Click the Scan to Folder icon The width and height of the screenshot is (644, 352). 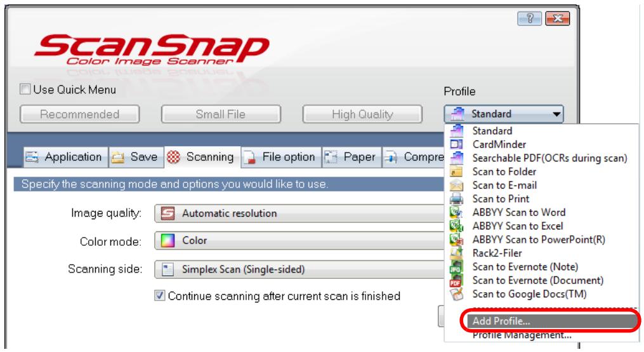pyautogui.click(x=457, y=172)
